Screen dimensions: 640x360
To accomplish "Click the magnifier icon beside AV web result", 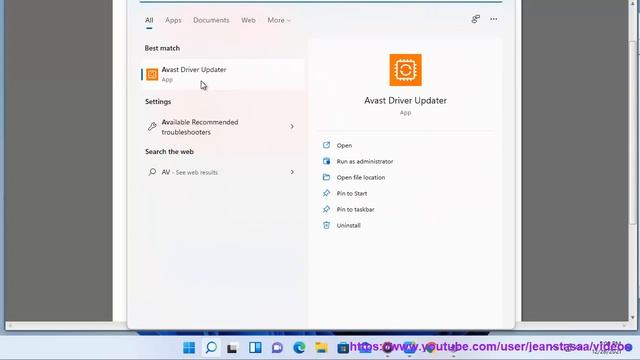I will tap(152, 172).
